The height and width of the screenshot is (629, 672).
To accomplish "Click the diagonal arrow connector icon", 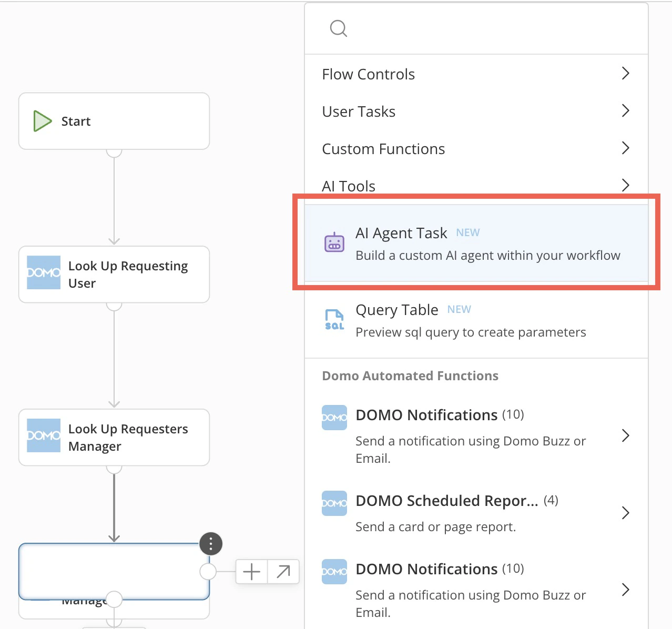I will tap(283, 571).
